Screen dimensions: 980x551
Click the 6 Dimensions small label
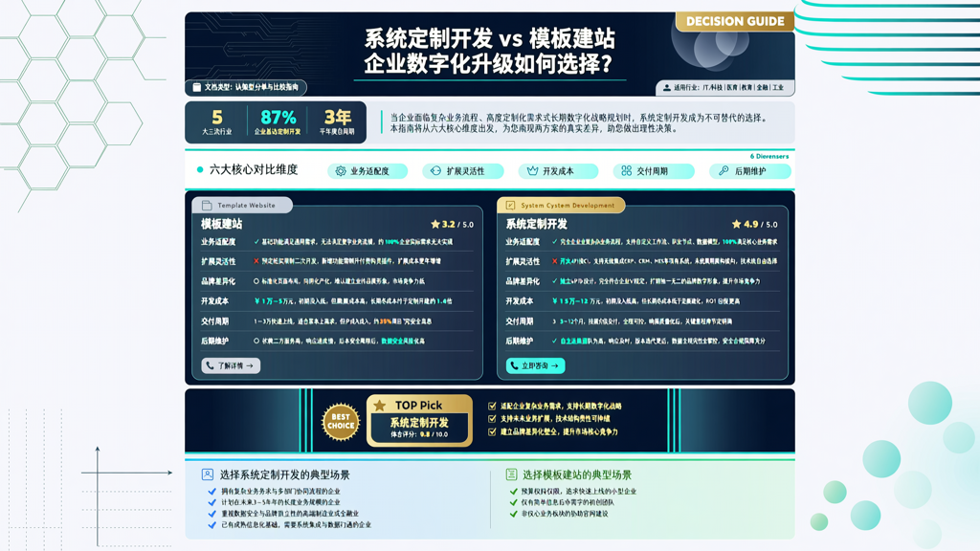pyautogui.click(x=769, y=156)
